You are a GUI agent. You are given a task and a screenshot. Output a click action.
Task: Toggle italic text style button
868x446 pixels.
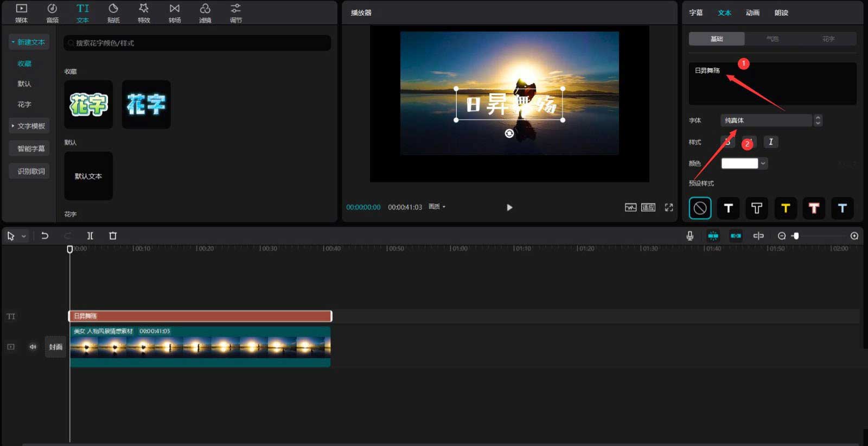pos(771,142)
